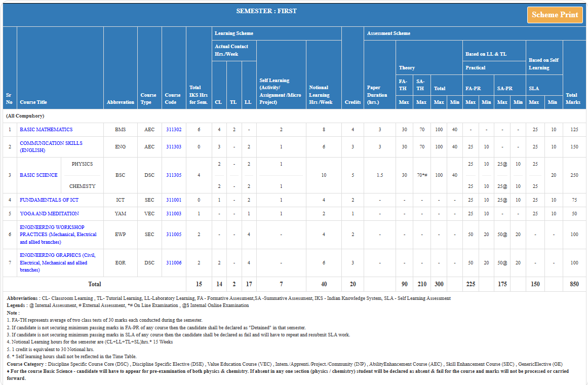Open FUNDAMENTALS OF ICT course link

click(x=49, y=200)
